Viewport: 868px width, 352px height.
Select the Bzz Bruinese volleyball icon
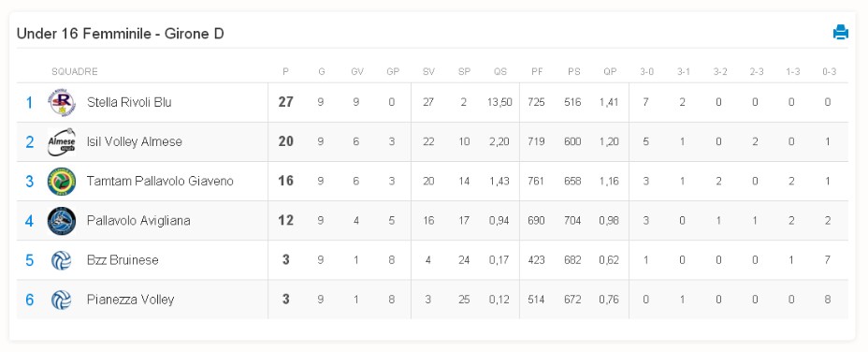pos(62,260)
